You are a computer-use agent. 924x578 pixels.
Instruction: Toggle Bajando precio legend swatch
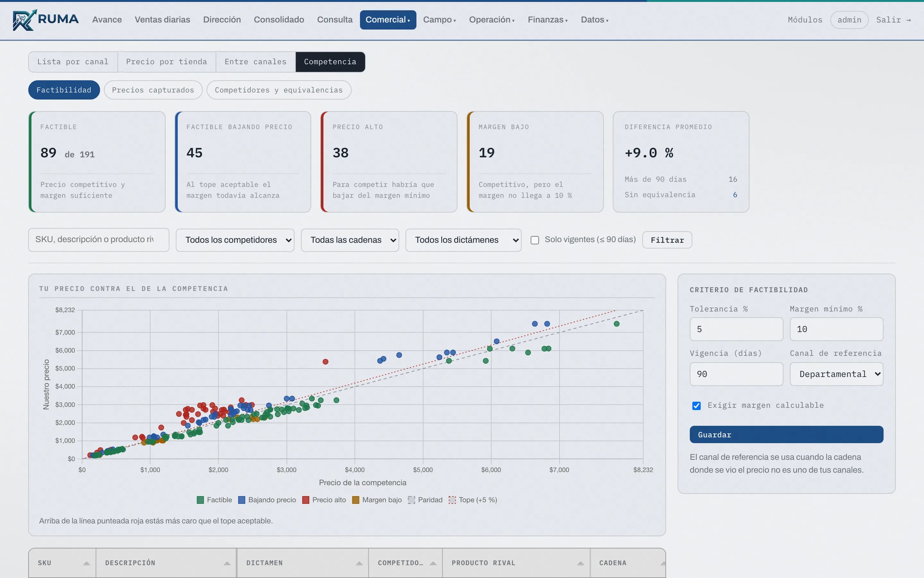[242, 500]
